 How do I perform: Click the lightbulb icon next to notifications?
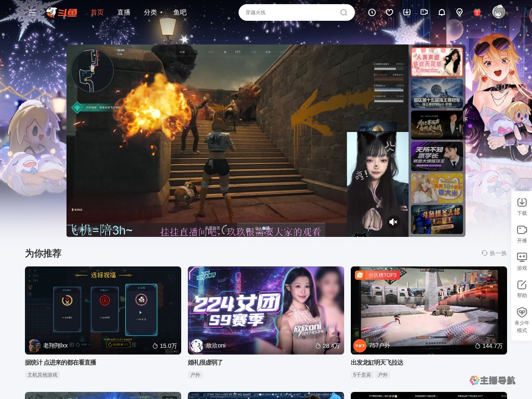(x=459, y=12)
